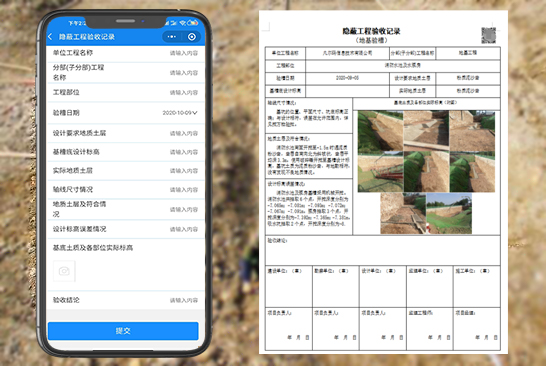Open the middle photo in the document's top row
This screenshot has height=366, width=546.
(426, 130)
